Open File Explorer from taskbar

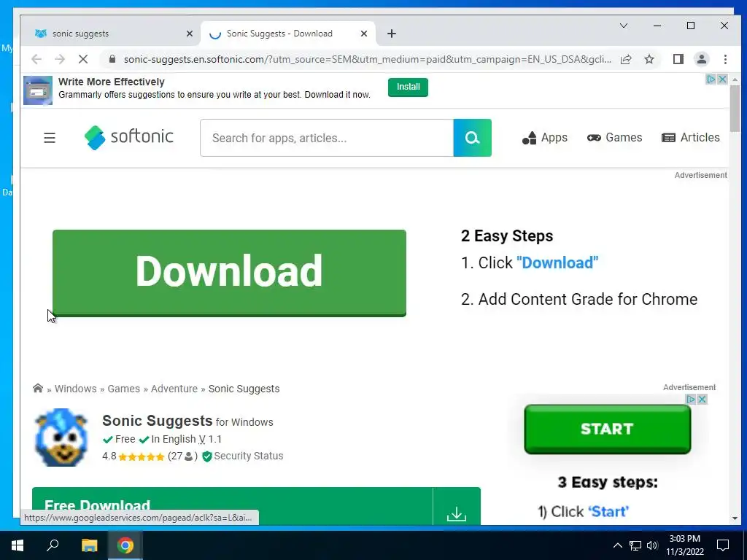click(x=89, y=545)
